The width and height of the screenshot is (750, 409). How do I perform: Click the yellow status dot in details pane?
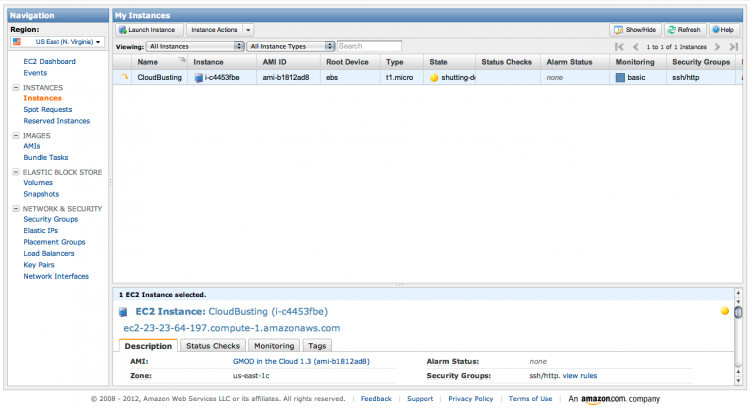click(x=725, y=311)
